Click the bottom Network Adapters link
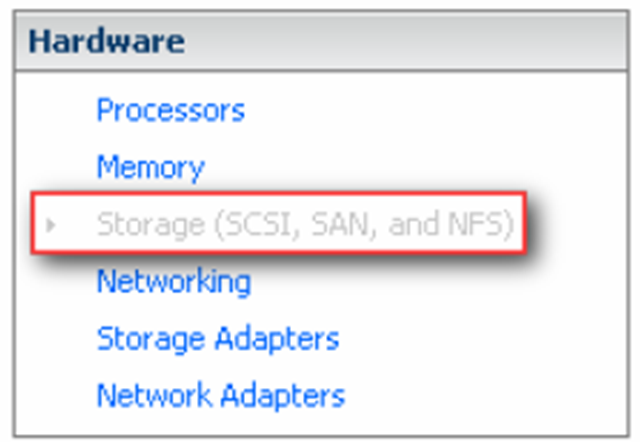Screen dimensions: 640x442 coord(220,396)
